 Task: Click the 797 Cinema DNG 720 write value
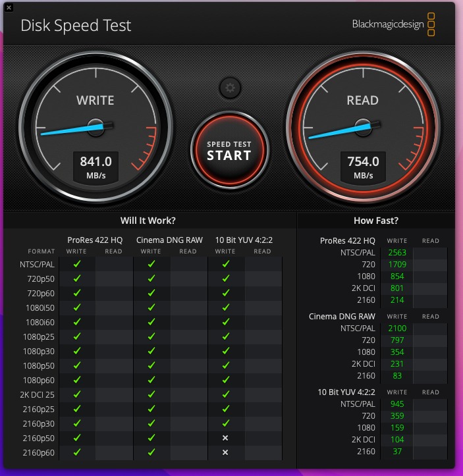(397, 340)
